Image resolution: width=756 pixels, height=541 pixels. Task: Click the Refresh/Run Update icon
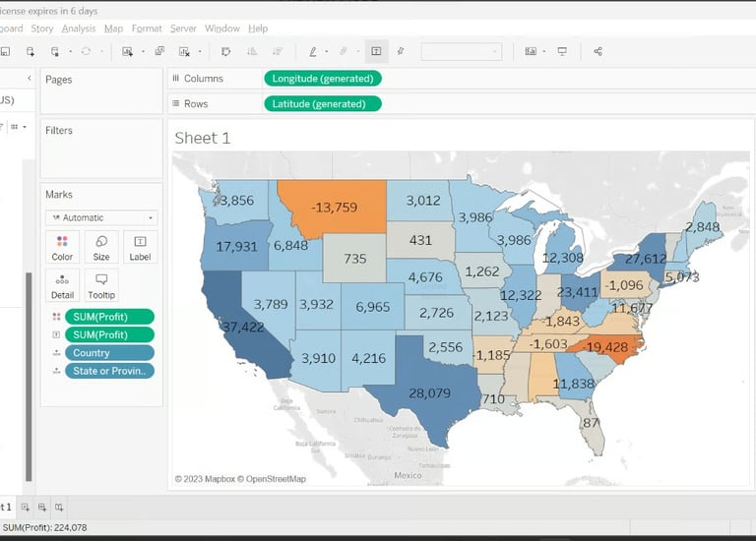86,51
